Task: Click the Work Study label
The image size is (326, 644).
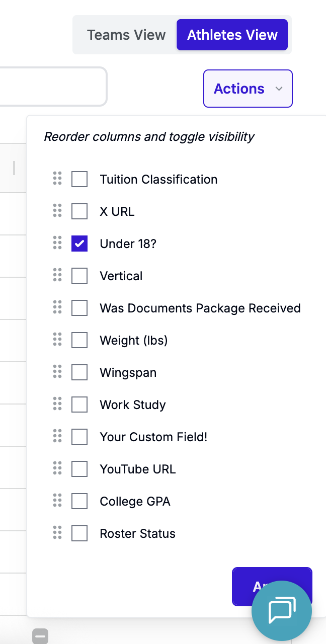Action: click(133, 405)
